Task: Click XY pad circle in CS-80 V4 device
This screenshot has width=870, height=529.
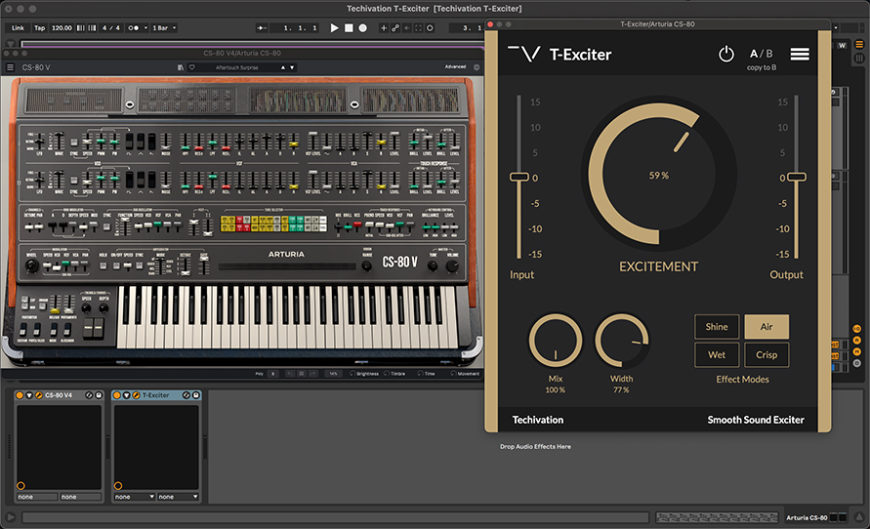Action: pos(21,486)
